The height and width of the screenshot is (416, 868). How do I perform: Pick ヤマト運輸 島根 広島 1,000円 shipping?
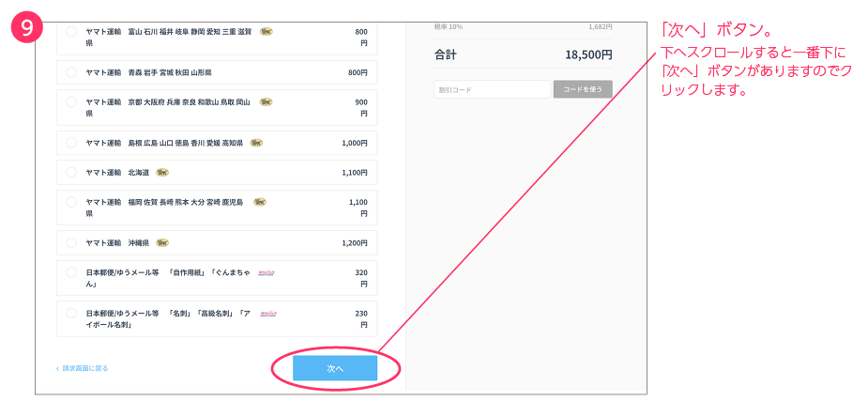click(x=72, y=144)
